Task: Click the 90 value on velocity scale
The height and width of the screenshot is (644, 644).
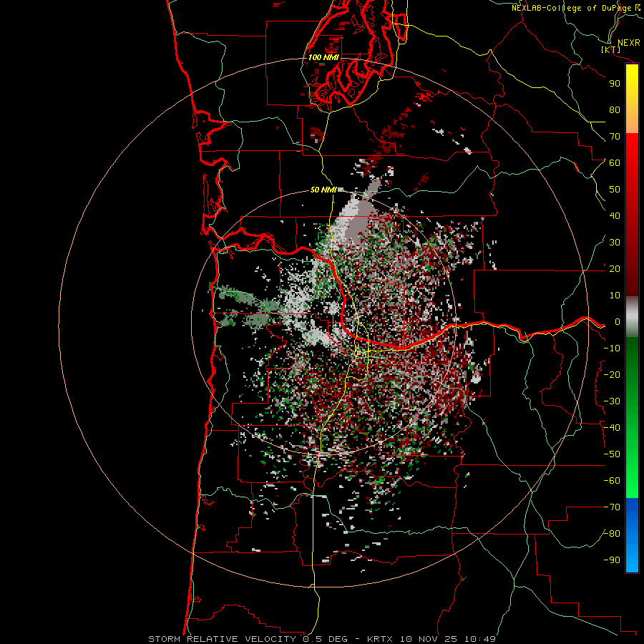Action: pyautogui.click(x=615, y=84)
